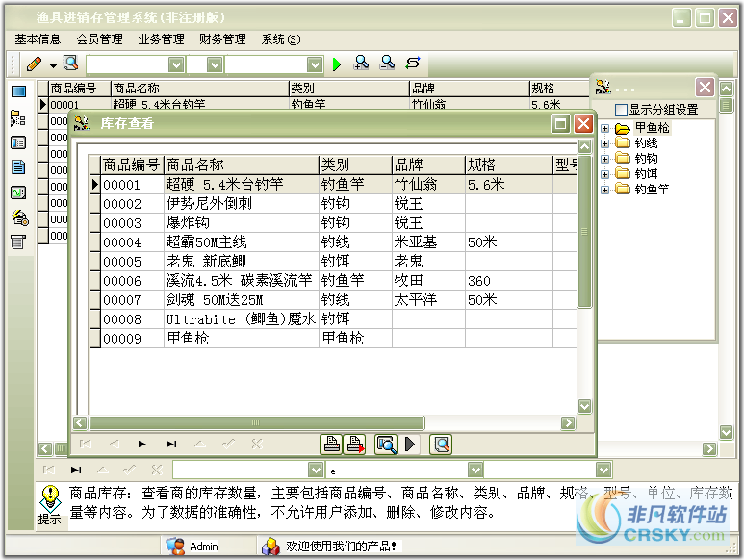Select the blue document sidebar icon

point(18,166)
